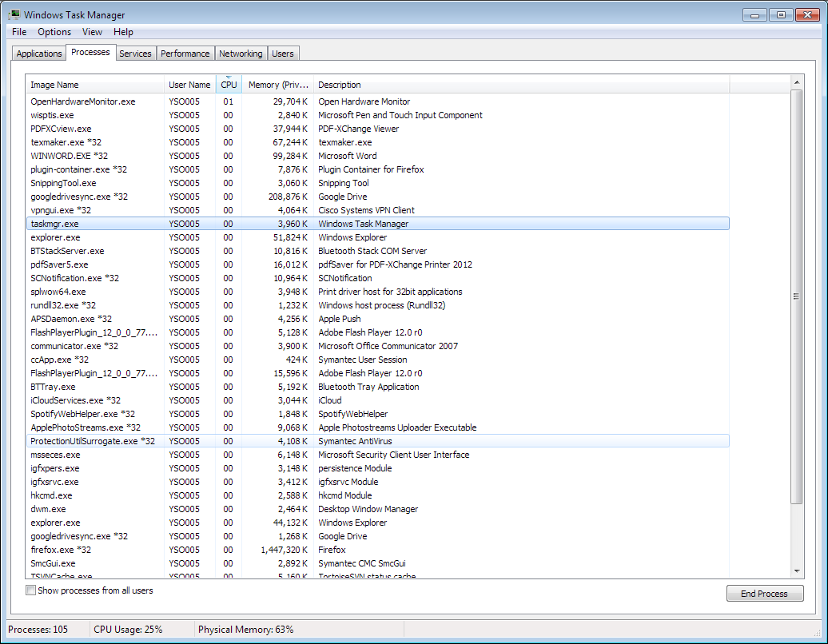Select PDFXCview.exe process
Screen dimensions: 828x644
pos(377,129)
